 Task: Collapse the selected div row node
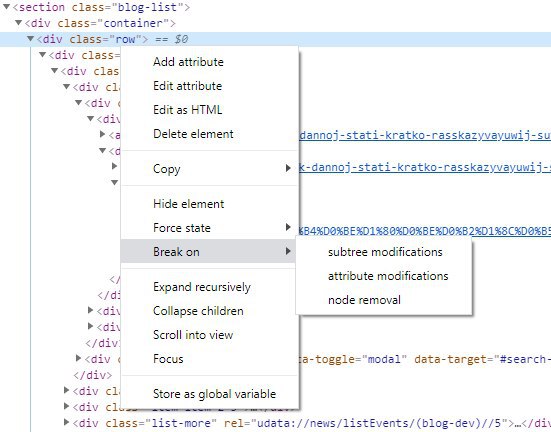tap(31, 39)
